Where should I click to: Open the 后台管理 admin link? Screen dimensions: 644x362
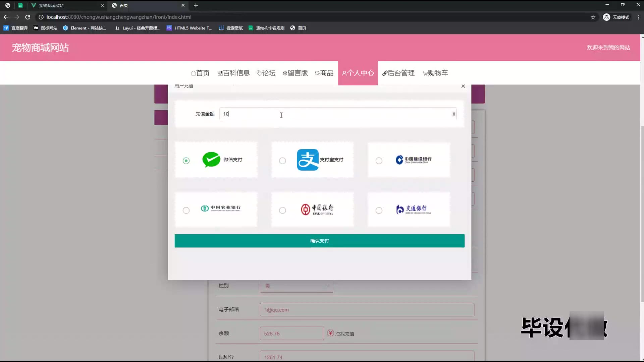pos(398,73)
